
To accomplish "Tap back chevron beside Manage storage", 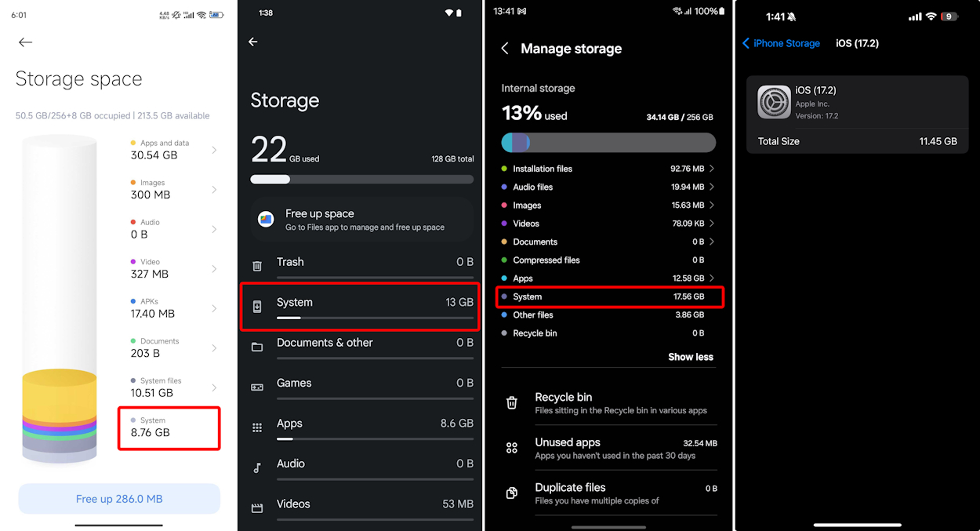I will (x=505, y=49).
